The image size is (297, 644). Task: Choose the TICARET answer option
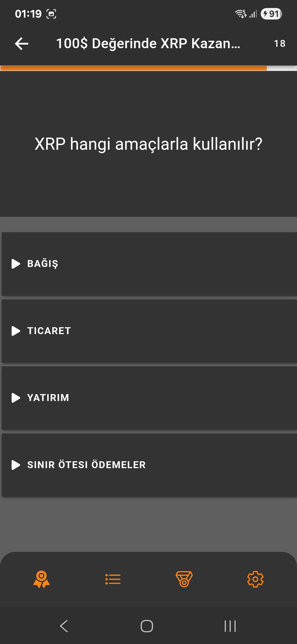click(x=149, y=331)
